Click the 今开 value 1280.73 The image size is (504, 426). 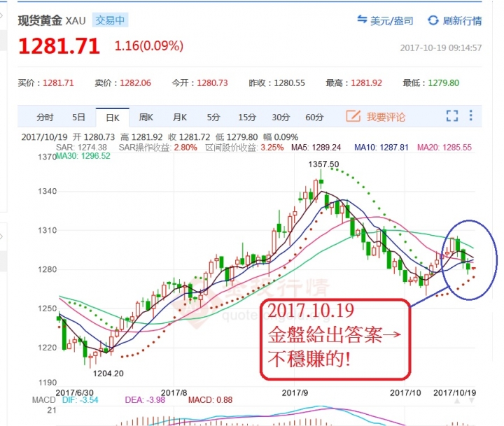click(x=212, y=83)
